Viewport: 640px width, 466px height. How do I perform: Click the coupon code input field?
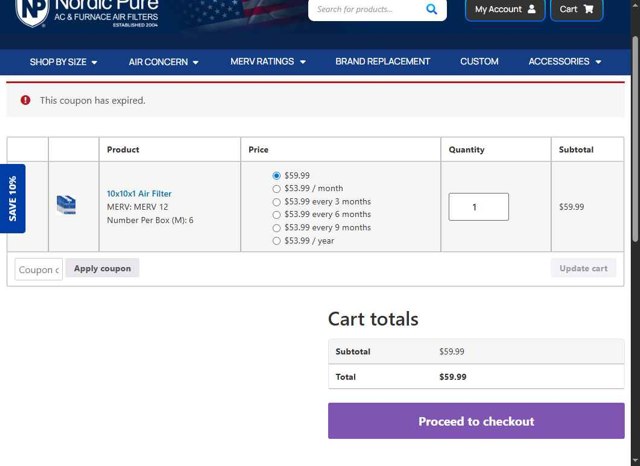click(39, 269)
